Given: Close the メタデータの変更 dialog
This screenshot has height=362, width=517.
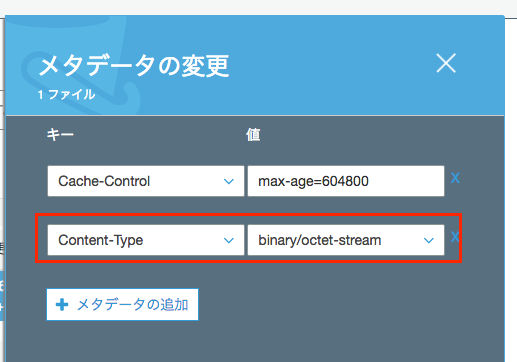Looking at the screenshot, I should (x=446, y=63).
